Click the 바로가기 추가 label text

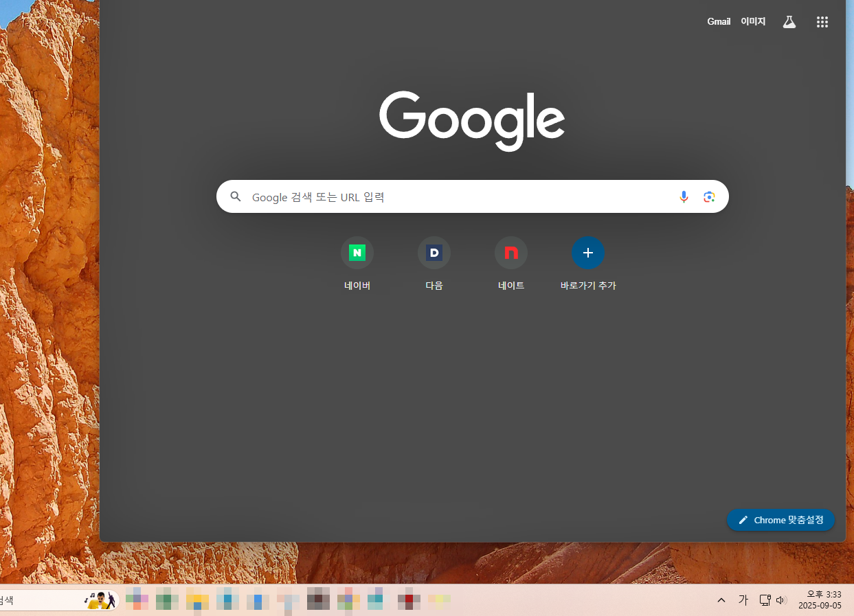tap(588, 286)
